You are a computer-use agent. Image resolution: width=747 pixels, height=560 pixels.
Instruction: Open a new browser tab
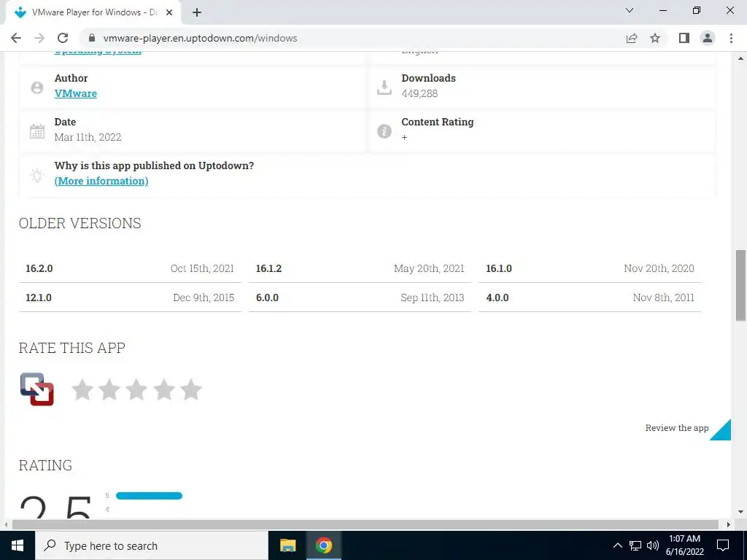(197, 12)
